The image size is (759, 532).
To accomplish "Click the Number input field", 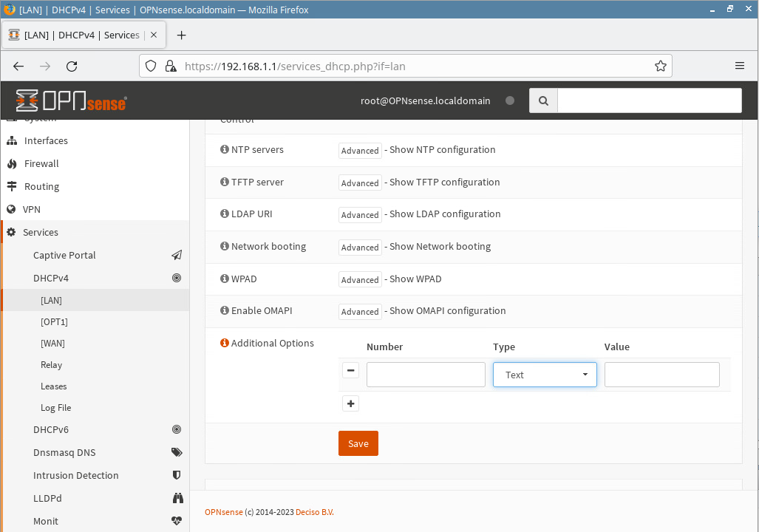I will click(426, 375).
